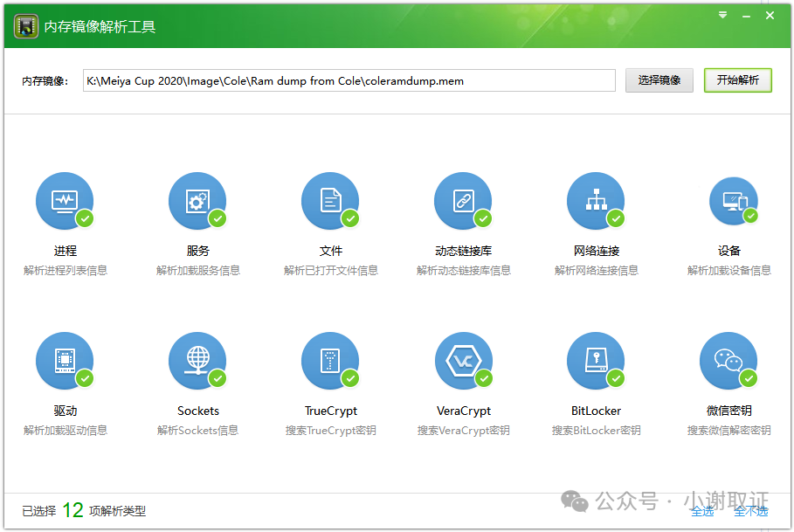Click the 解析Sockets信息 description
The width and height of the screenshot is (794, 532).
pyautogui.click(x=197, y=431)
